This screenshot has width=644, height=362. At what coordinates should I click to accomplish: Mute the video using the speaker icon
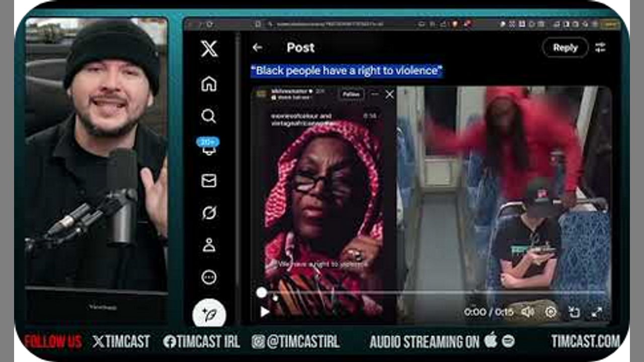click(527, 312)
